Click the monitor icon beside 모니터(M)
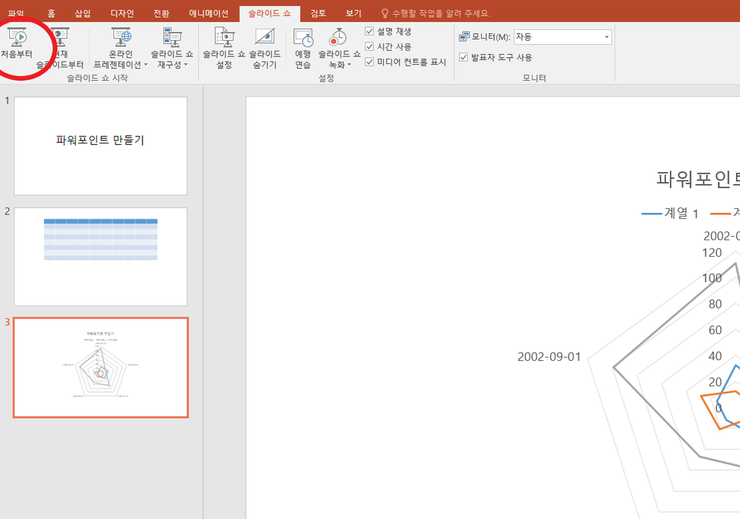This screenshot has width=740, height=519. 464,36
